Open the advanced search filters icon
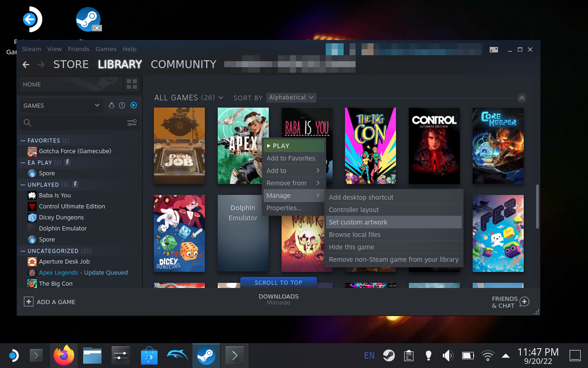 click(132, 122)
